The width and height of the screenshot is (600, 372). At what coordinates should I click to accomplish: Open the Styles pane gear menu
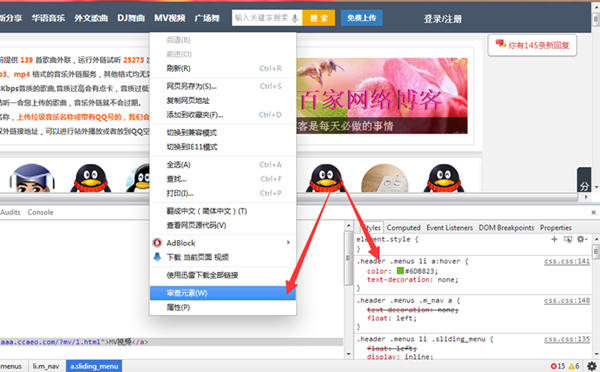click(582, 239)
